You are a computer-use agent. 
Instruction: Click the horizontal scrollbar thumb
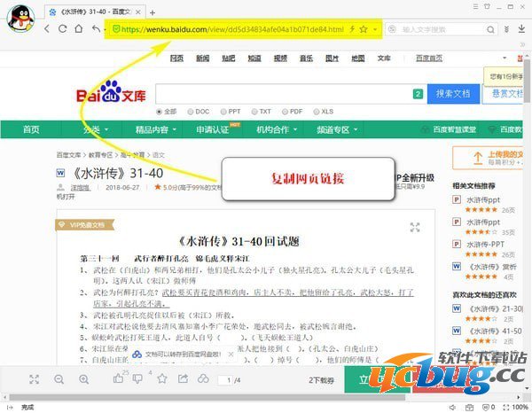(x=207, y=397)
